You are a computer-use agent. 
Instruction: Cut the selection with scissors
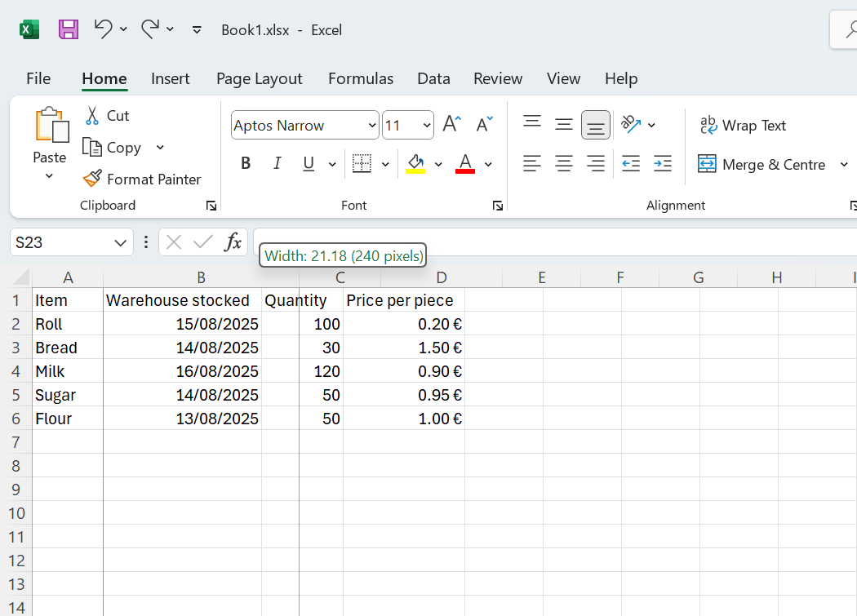click(x=107, y=115)
